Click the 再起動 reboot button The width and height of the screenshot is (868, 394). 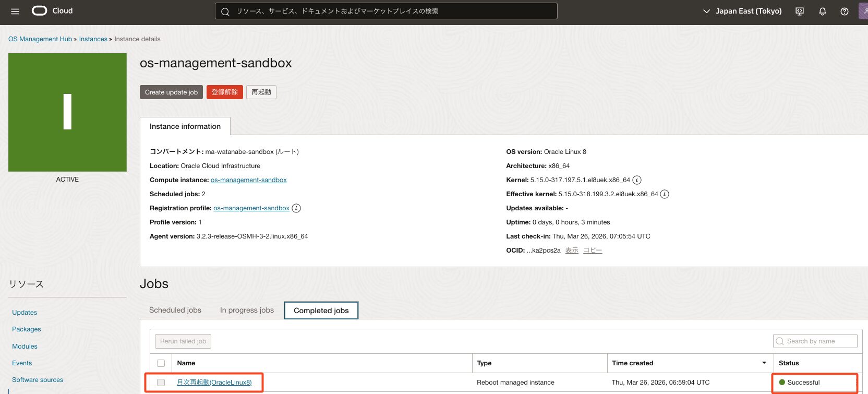pos(261,92)
